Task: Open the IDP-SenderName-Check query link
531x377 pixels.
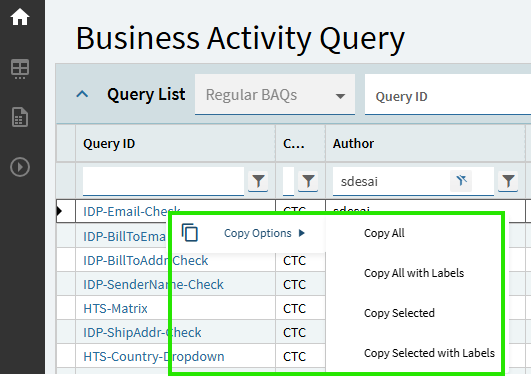Action: (x=153, y=285)
